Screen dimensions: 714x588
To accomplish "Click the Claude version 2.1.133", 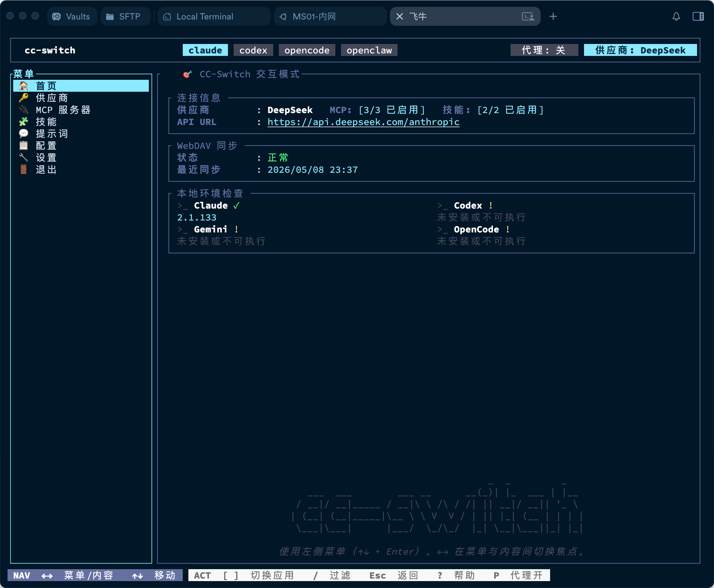I will point(197,217).
